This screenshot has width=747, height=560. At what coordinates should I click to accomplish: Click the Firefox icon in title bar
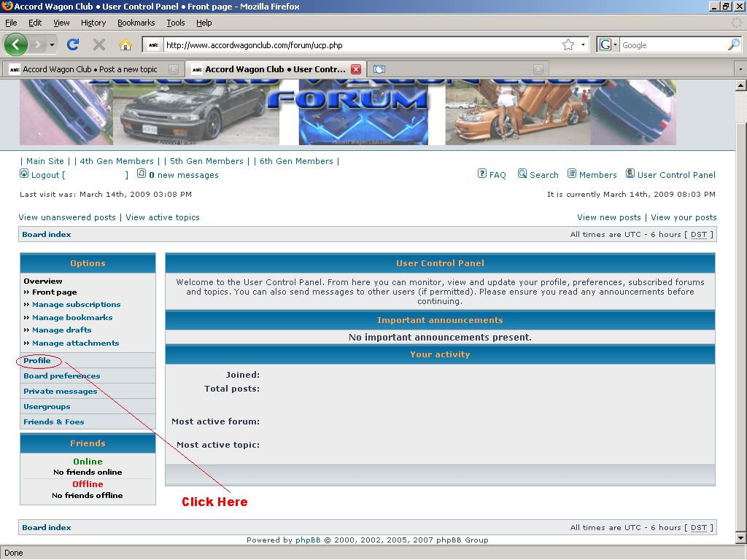pyautogui.click(x=7, y=6)
